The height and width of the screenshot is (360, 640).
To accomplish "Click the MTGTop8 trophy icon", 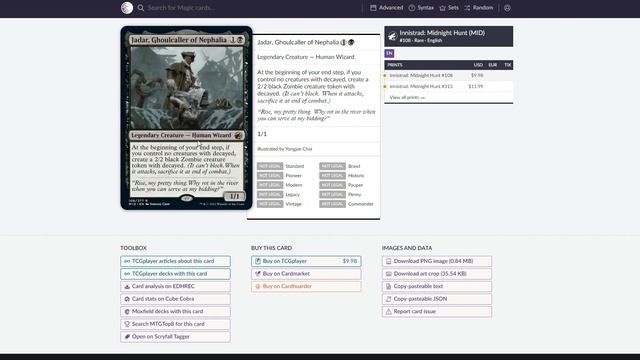I will (127, 324).
